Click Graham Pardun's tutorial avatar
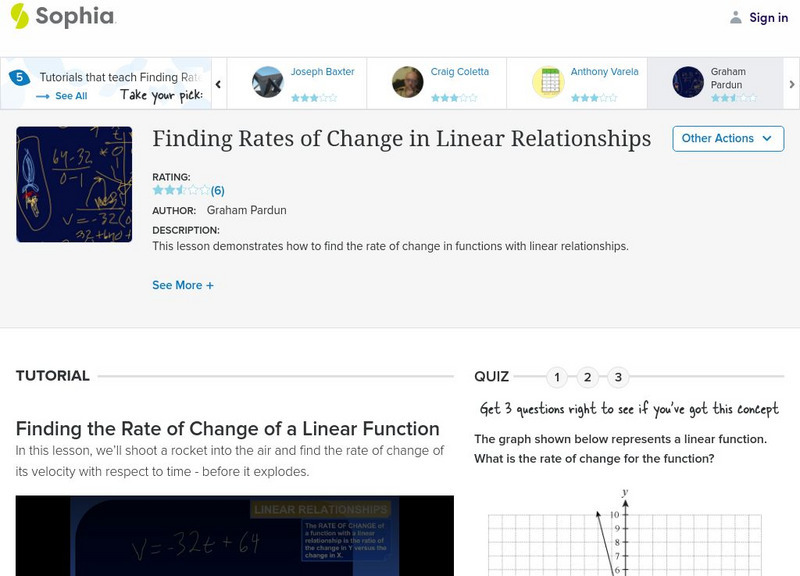This screenshot has height=576, width=800. point(688,82)
